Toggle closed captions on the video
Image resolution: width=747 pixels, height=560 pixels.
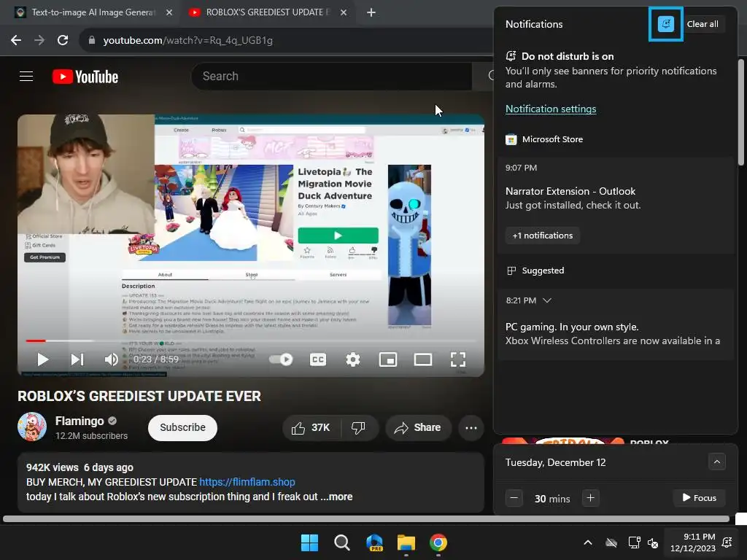318,359
